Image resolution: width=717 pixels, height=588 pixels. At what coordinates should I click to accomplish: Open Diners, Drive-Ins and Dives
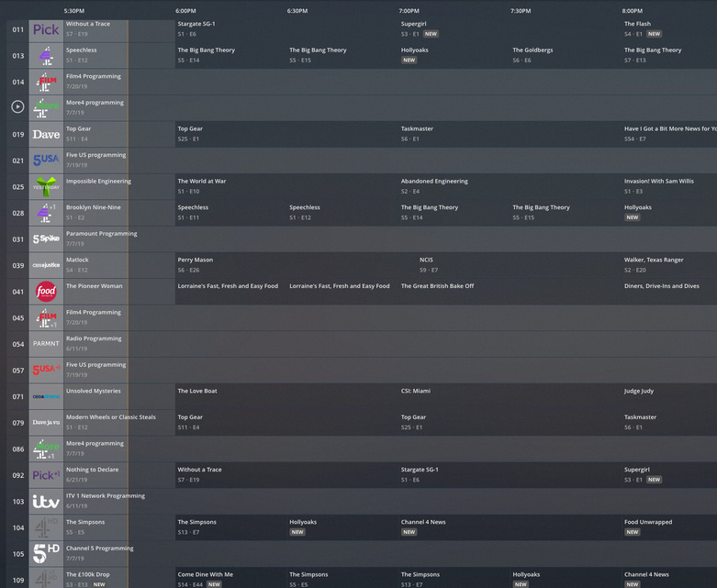pyautogui.click(x=669, y=292)
